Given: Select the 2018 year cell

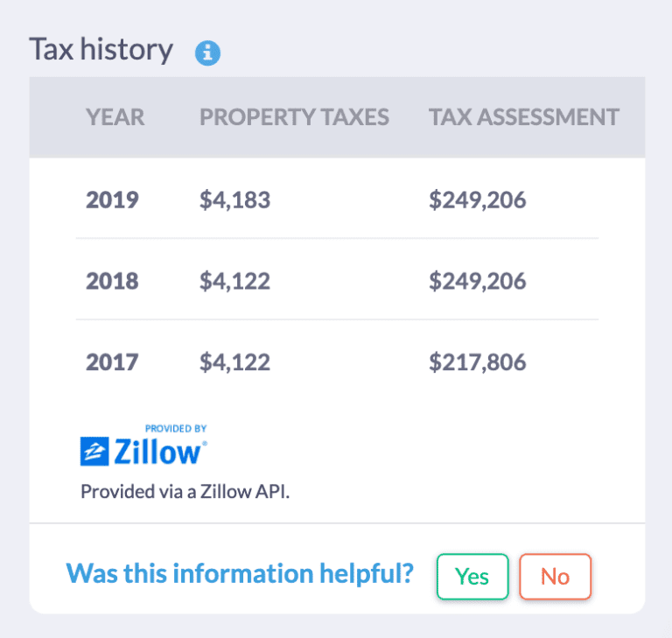Looking at the screenshot, I should click(x=112, y=280).
